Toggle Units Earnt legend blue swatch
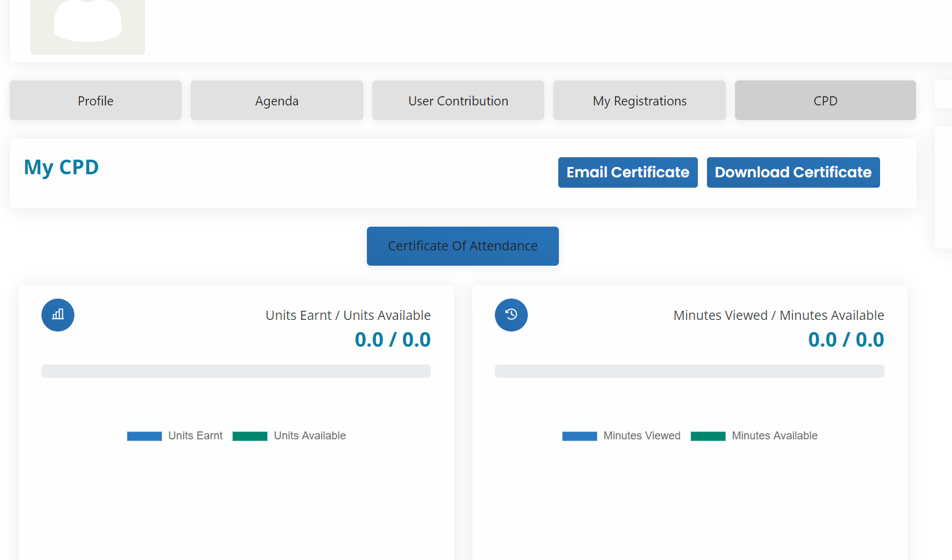Image resolution: width=952 pixels, height=560 pixels. (x=144, y=436)
